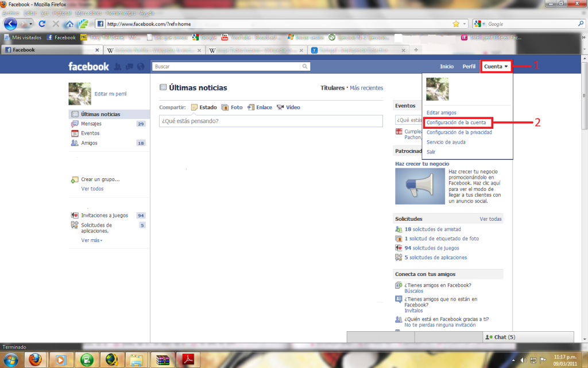Image resolution: width=588 pixels, height=368 pixels.
Task: Open the Herramientas menu
Action: click(x=121, y=13)
